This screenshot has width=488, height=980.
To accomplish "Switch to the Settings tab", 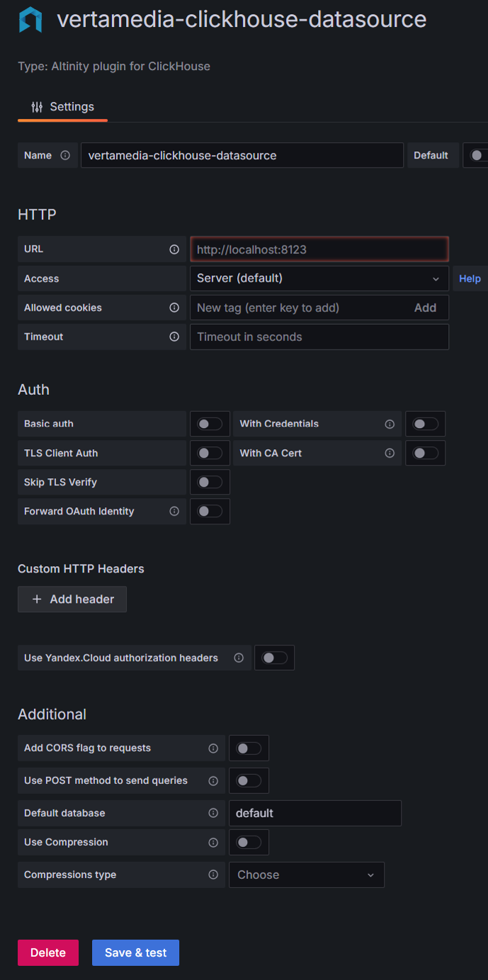I will (62, 106).
